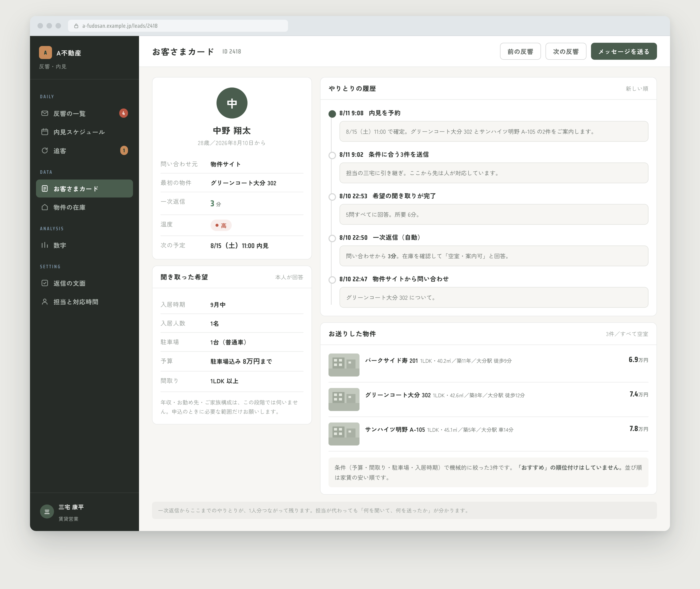Click the 6.9万円 rent price

pyautogui.click(x=638, y=359)
